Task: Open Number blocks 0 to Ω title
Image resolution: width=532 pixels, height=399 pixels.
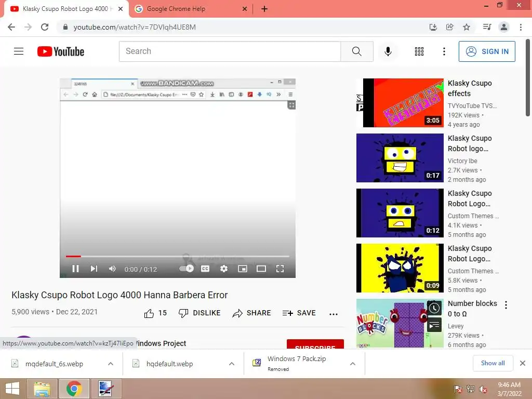Action: (x=472, y=309)
